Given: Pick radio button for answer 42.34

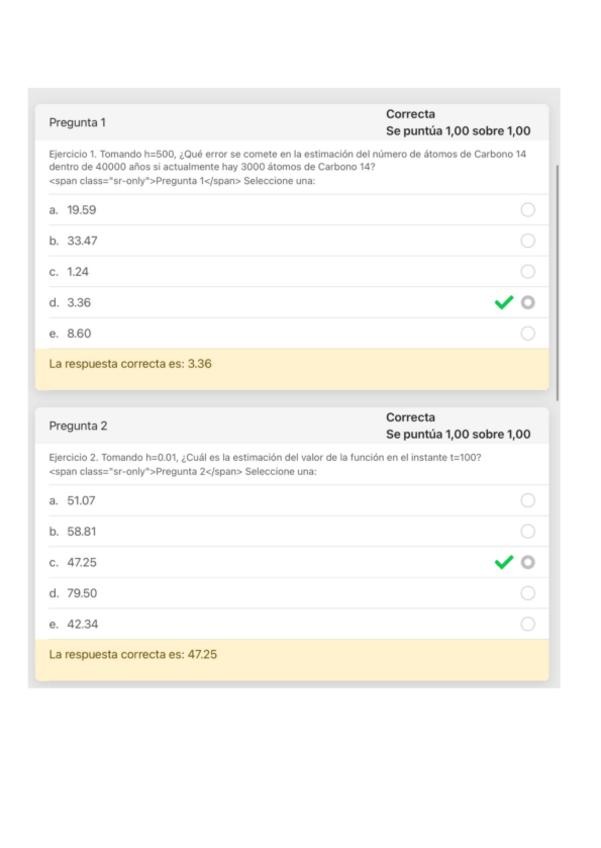Looking at the screenshot, I should click(528, 624).
